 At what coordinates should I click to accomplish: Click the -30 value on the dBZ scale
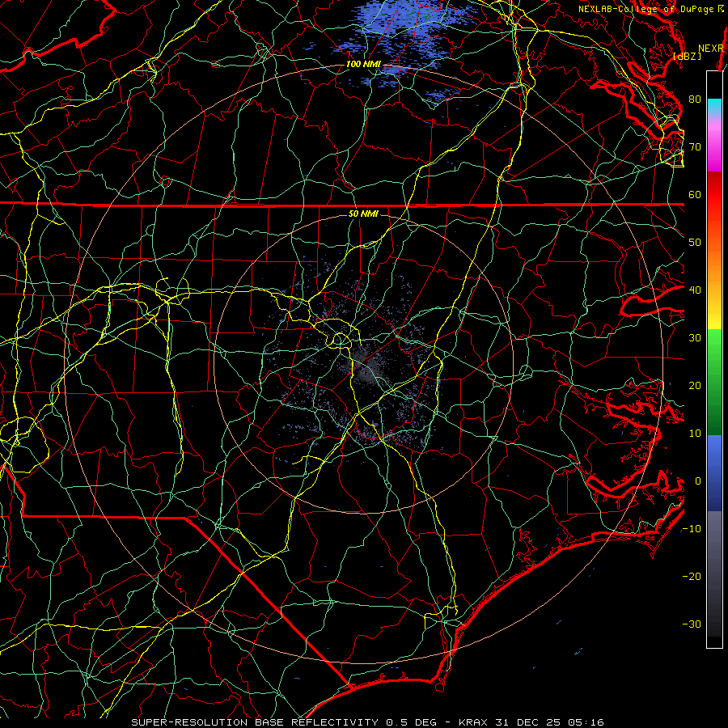tap(692, 624)
